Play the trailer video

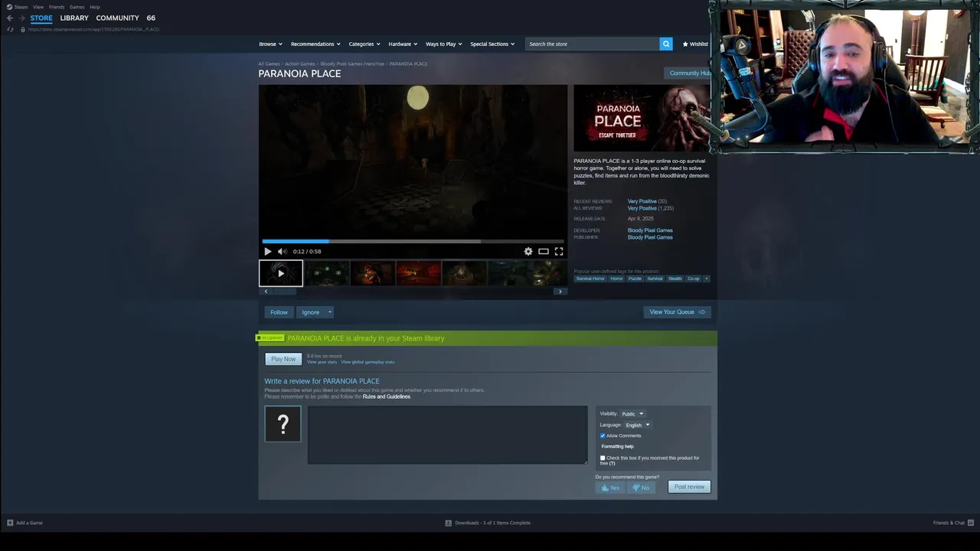click(267, 251)
